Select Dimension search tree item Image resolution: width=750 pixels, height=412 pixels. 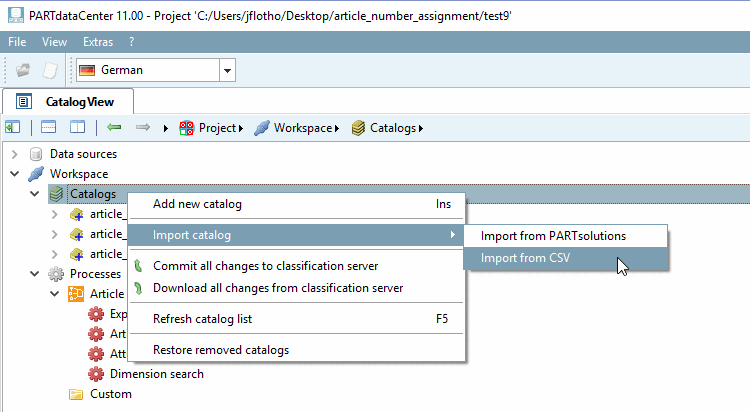156,374
